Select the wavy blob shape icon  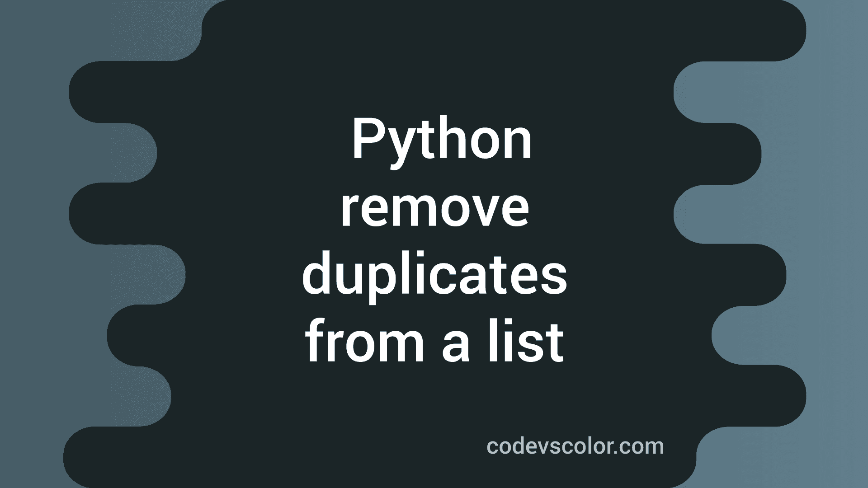(434, 244)
